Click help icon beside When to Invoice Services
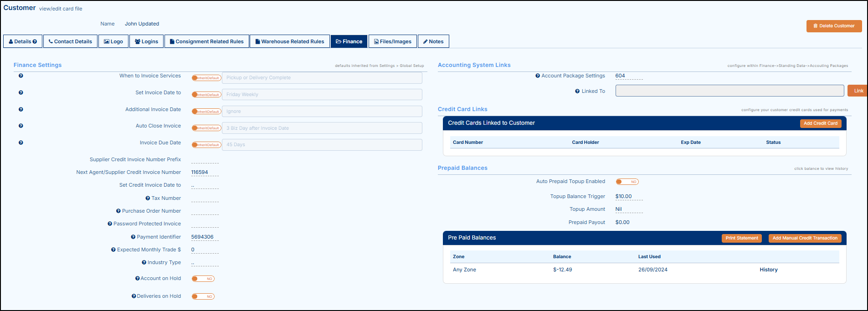This screenshot has width=868, height=311. (x=21, y=76)
